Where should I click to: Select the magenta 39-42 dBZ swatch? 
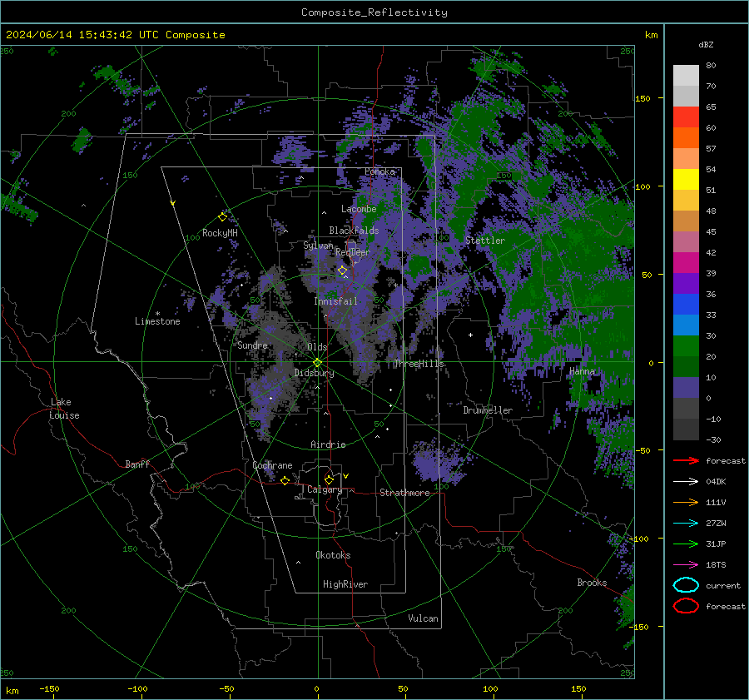686,263
